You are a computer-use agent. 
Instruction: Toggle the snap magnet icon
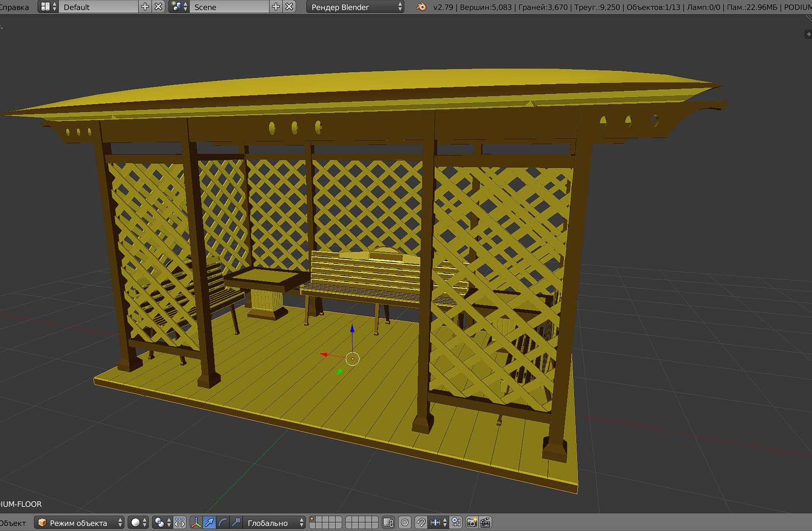coord(421,523)
